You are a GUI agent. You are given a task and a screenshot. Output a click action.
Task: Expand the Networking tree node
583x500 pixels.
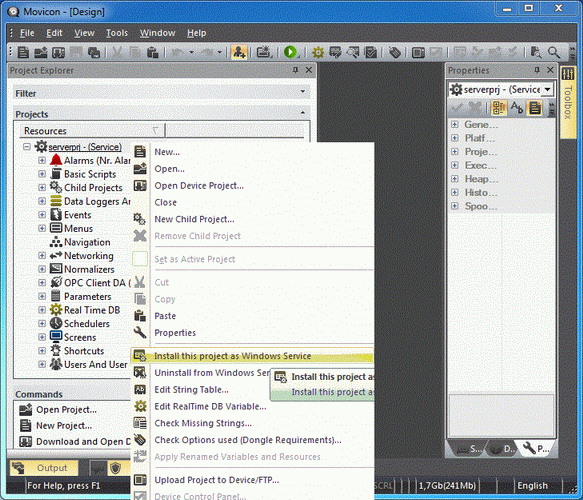[x=42, y=255]
